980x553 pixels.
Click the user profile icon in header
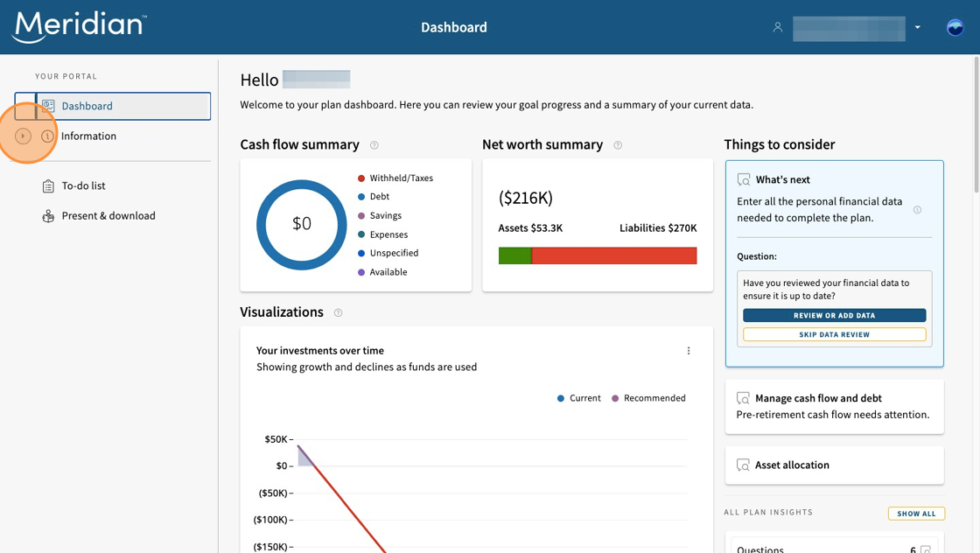(778, 27)
